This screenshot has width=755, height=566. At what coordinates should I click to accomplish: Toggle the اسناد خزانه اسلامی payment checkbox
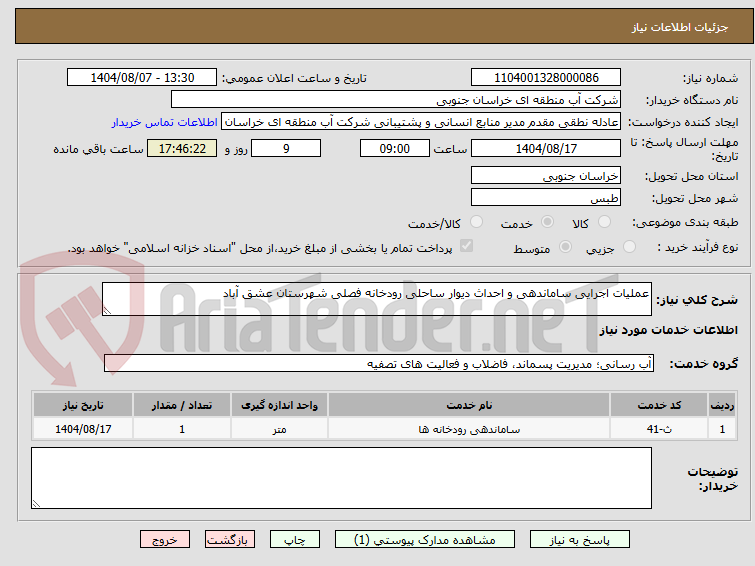coord(466,246)
